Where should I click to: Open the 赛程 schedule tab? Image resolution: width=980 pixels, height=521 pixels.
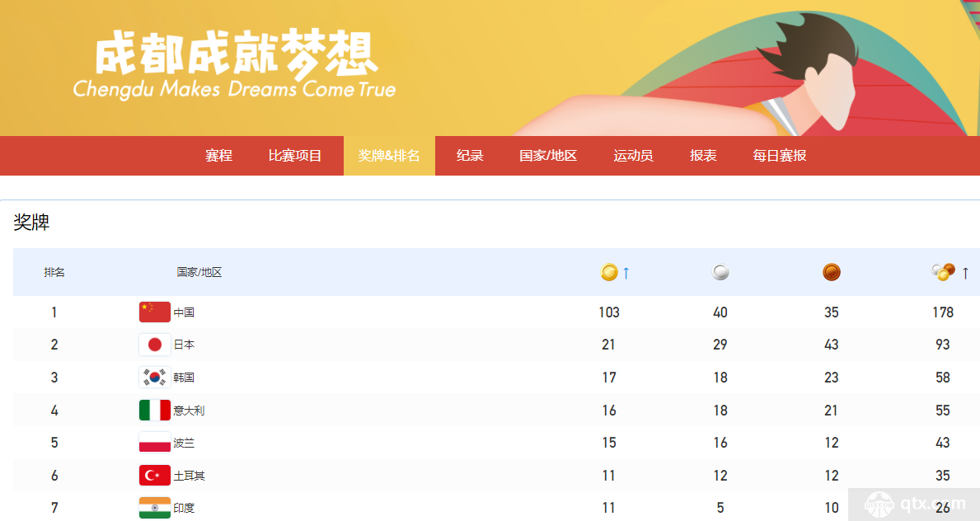[x=218, y=156]
